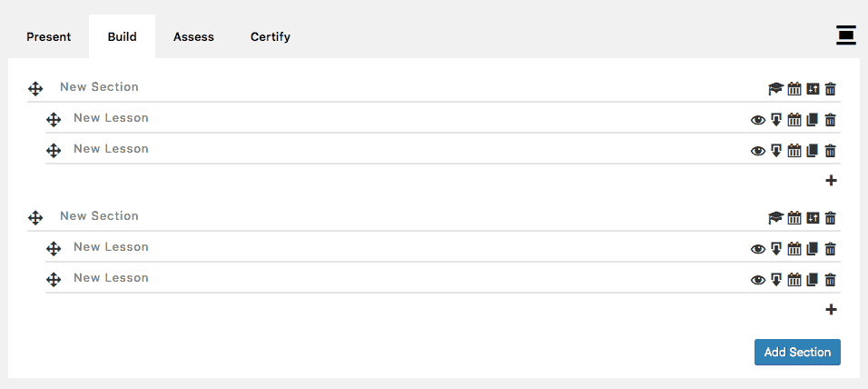This screenshot has width=868, height=389.
Task: Delete first section with its trash icon
Action: (831, 89)
